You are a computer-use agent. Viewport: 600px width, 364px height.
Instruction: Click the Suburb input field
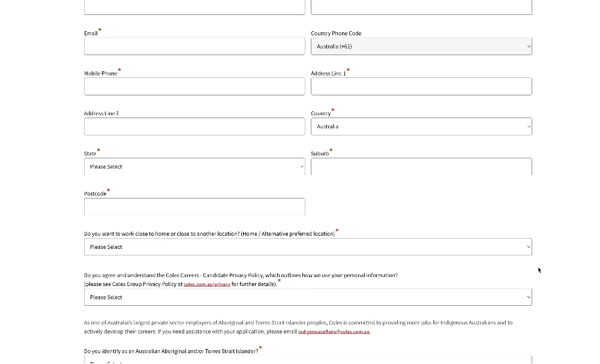[421, 167]
